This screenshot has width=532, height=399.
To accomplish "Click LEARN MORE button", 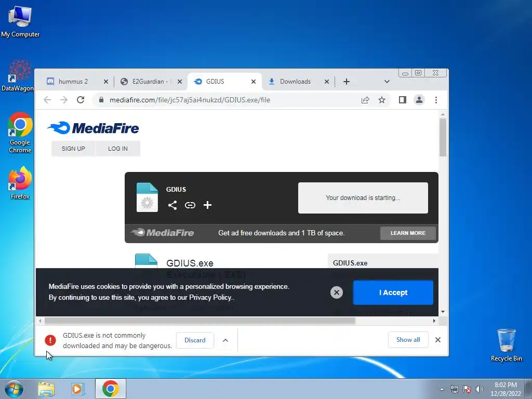I will [408, 233].
